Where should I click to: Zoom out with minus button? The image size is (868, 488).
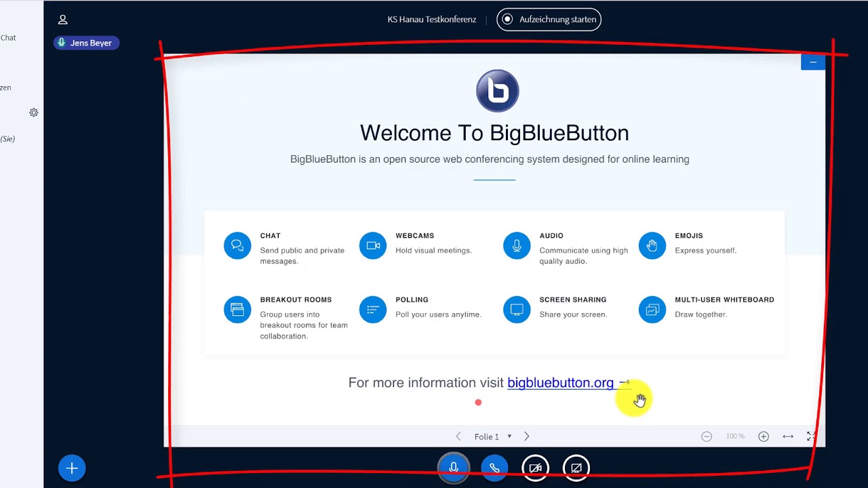[707, 436]
